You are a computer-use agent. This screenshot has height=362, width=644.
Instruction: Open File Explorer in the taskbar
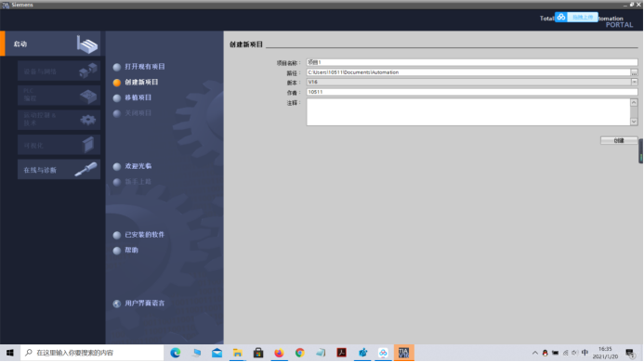coord(237,353)
